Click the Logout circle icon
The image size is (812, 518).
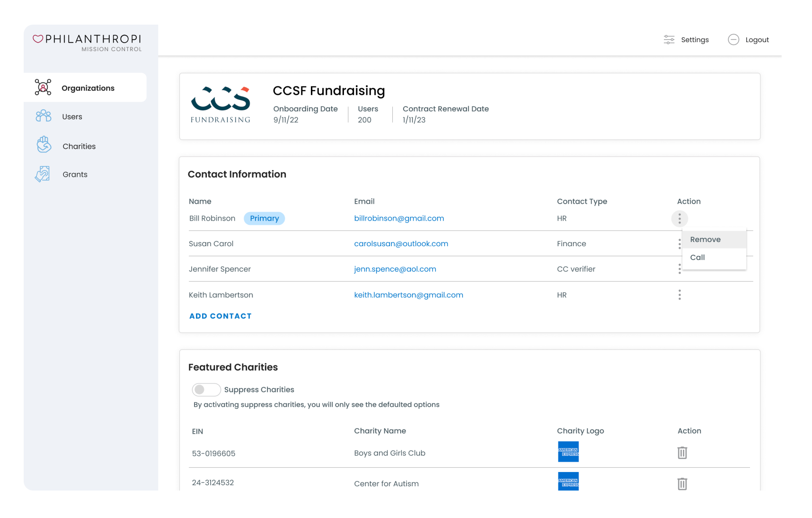tap(734, 39)
